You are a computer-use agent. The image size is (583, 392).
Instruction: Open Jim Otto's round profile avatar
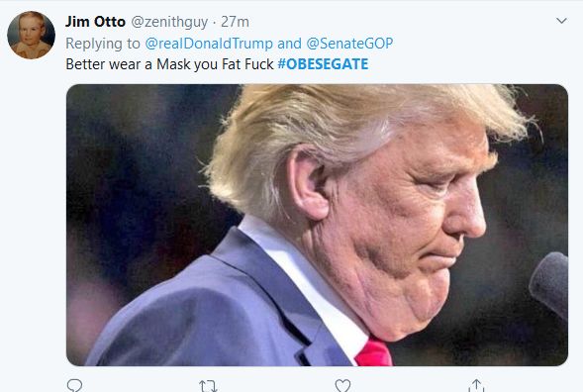click(32, 35)
